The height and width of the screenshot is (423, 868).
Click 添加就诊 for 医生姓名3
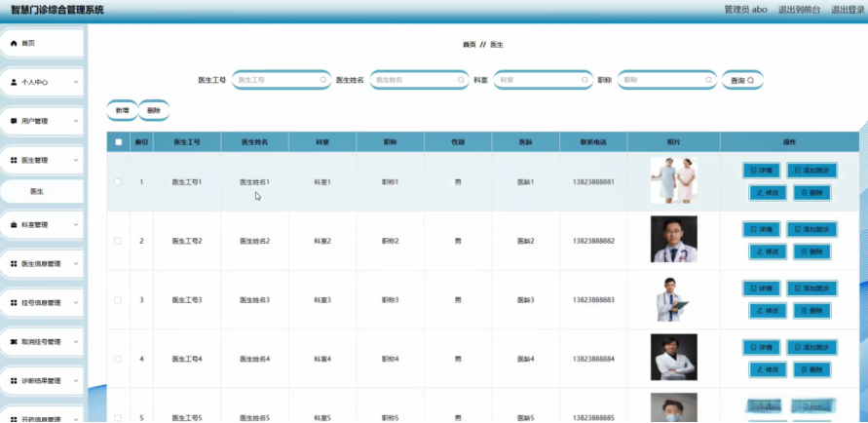811,288
